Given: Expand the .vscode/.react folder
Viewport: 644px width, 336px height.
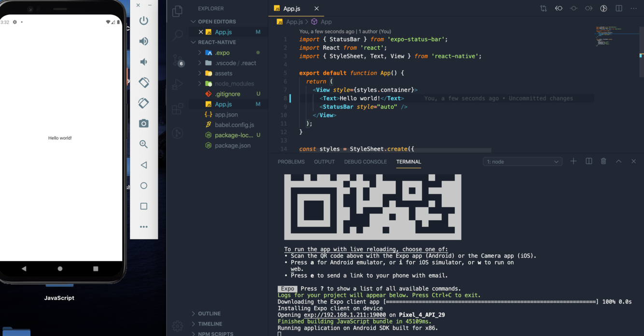Looking at the screenshot, I should (x=200, y=63).
